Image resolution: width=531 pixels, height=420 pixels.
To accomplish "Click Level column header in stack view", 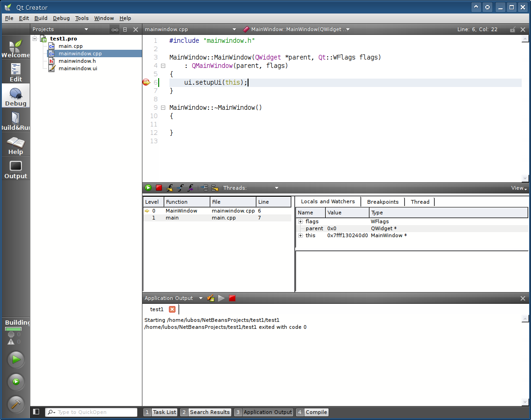I will [x=154, y=202].
